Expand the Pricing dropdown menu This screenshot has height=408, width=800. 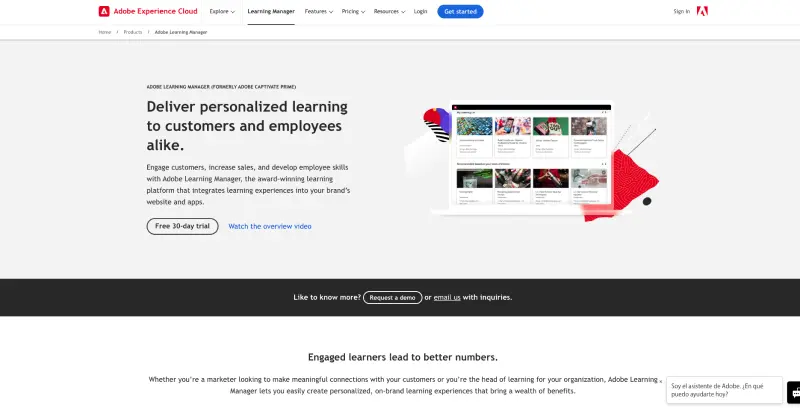click(x=353, y=11)
